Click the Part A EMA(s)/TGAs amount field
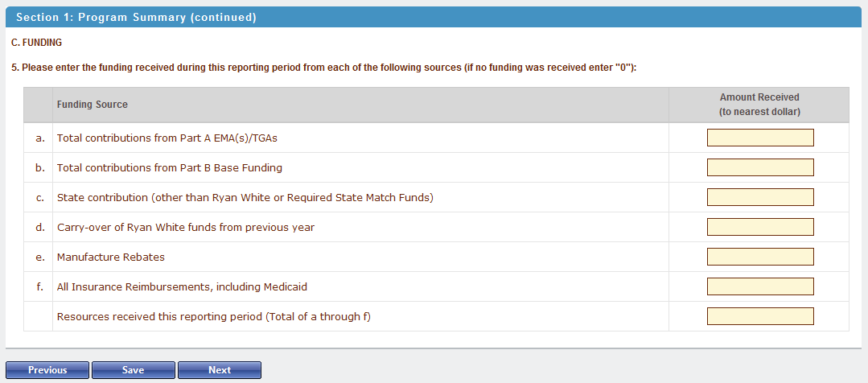Screen dimensions: 868x383 coord(760,138)
